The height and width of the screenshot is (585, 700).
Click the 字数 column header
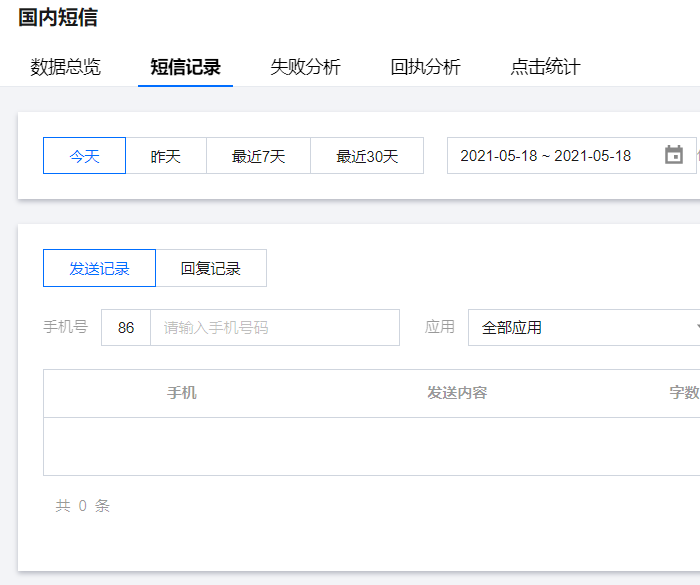point(684,393)
